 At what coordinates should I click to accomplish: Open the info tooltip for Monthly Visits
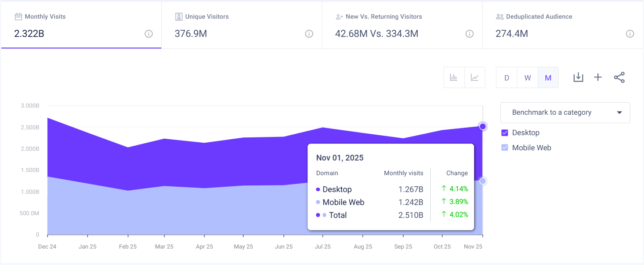click(148, 33)
